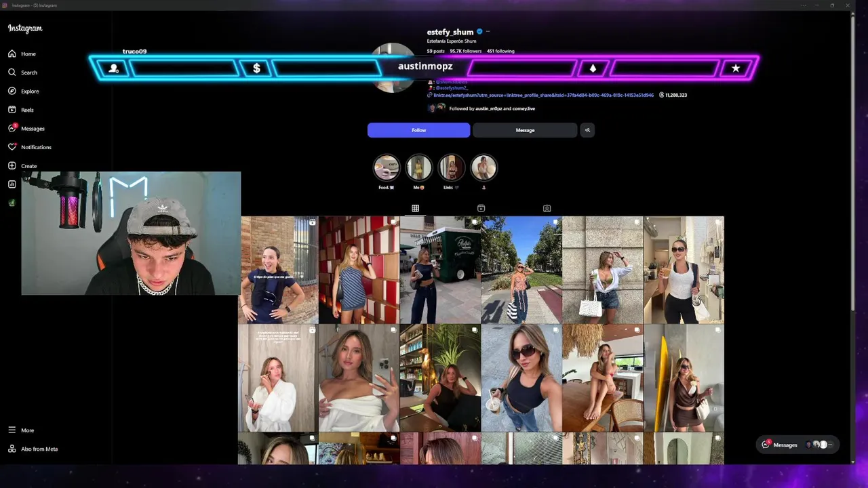Open the Explore page
The height and width of the screenshot is (488, 868).
pos(23,91)
